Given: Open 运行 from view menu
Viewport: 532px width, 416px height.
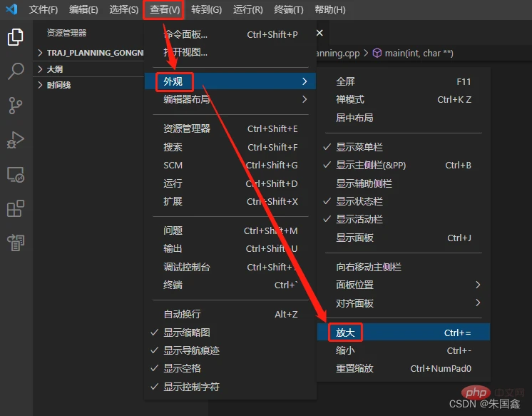Looking at the screenshot, I should (230, 183).
